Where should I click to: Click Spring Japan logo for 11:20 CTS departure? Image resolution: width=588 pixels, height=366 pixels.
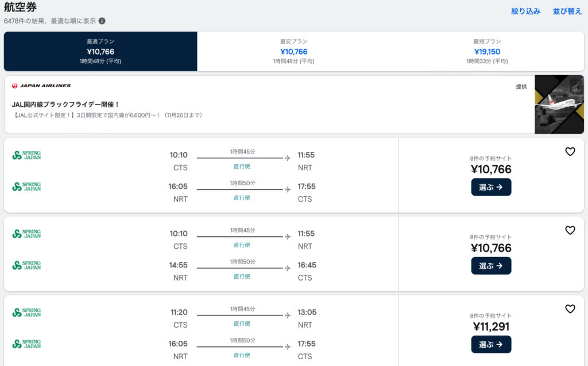point(26,312)
